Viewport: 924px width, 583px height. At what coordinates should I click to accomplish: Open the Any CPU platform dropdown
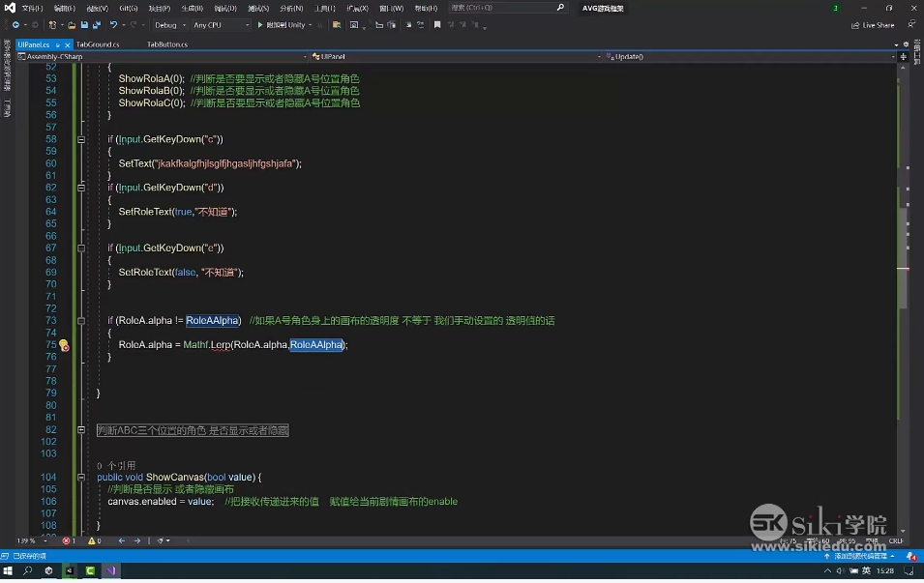[x=221, y=25]
